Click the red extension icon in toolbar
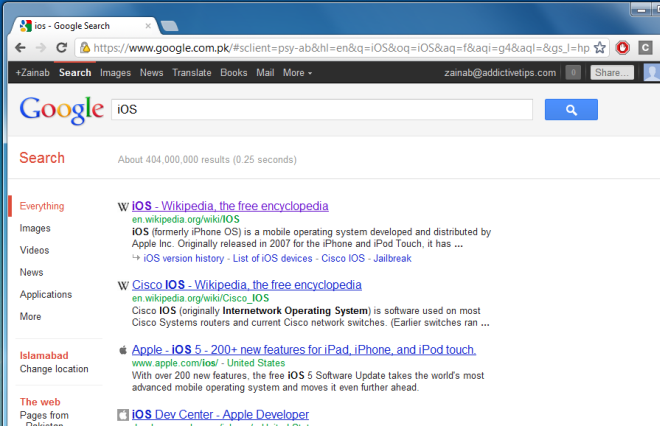 (x=622, y=48)
